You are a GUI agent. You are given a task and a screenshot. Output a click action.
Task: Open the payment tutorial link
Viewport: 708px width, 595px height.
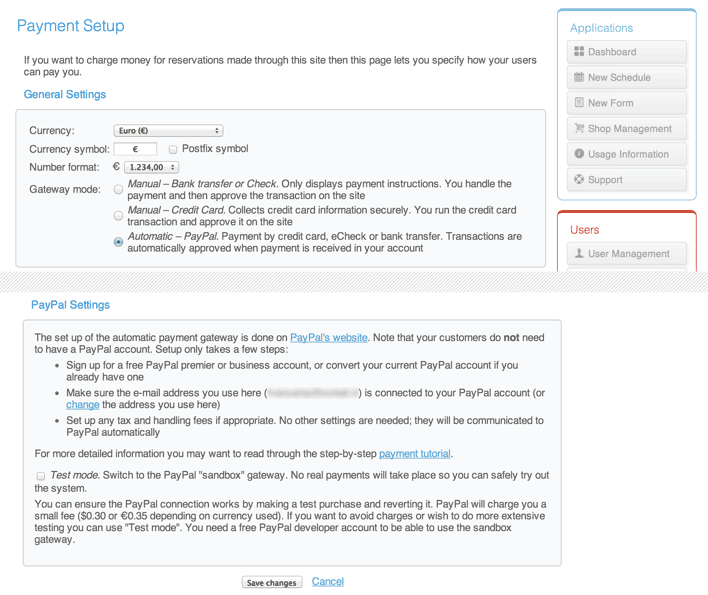click(414, 454)
